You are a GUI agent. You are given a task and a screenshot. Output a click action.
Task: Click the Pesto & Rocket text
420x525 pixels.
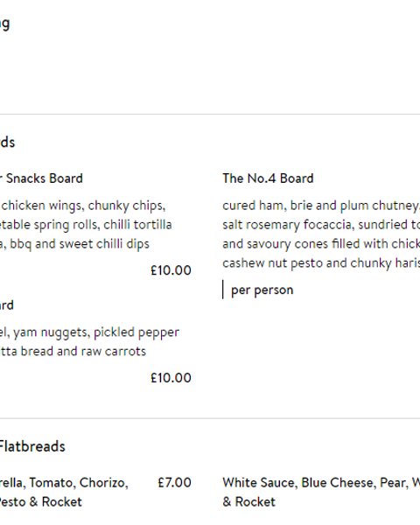41,502
